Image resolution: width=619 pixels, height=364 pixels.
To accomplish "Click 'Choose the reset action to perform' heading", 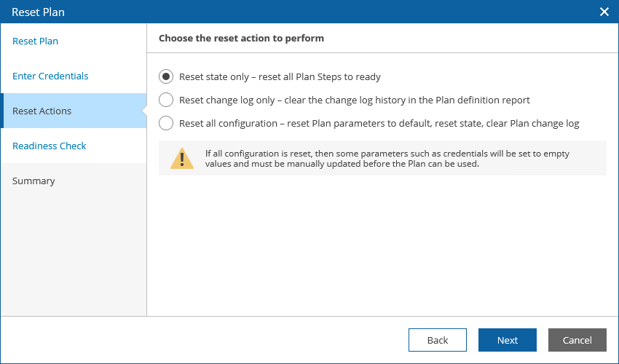I will (x=241, y=38).
